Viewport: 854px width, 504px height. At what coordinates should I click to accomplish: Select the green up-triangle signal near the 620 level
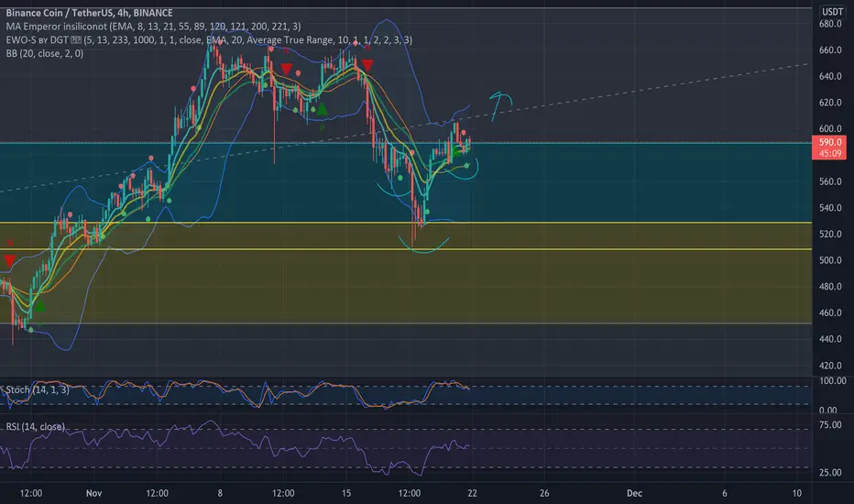(x=323, y=109)
